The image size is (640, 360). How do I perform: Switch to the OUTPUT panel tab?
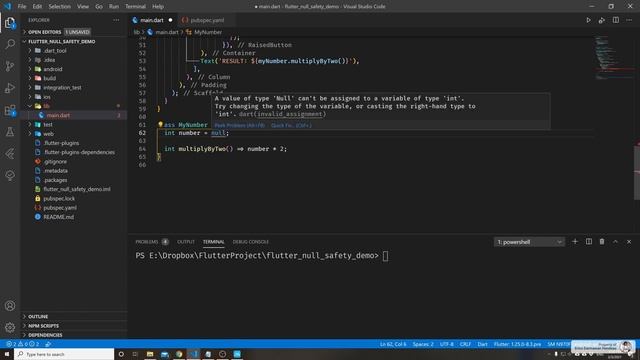(186, 242)
